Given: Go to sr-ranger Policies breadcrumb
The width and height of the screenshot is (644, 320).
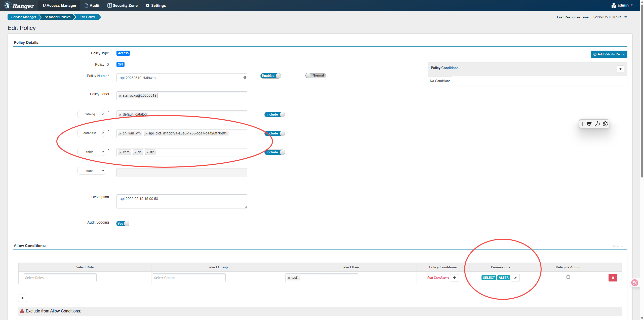Looking at the screenshot, I should click(58, 17).
